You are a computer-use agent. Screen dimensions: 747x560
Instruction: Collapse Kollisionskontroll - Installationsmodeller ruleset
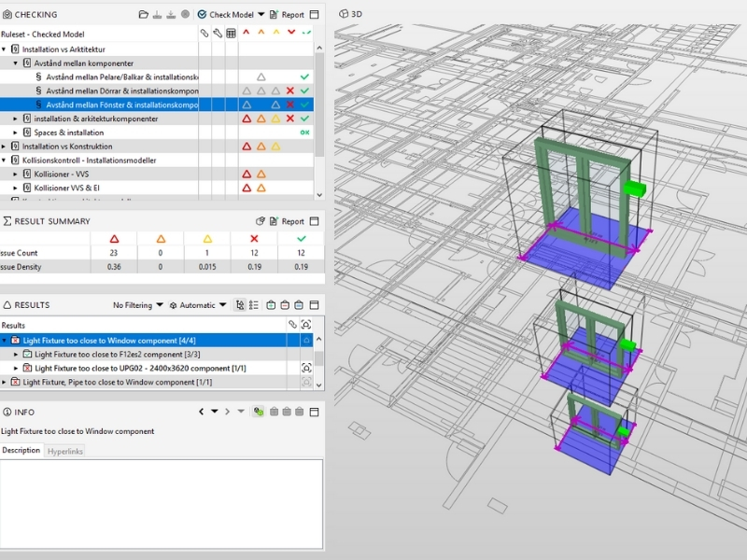point(4,160)
